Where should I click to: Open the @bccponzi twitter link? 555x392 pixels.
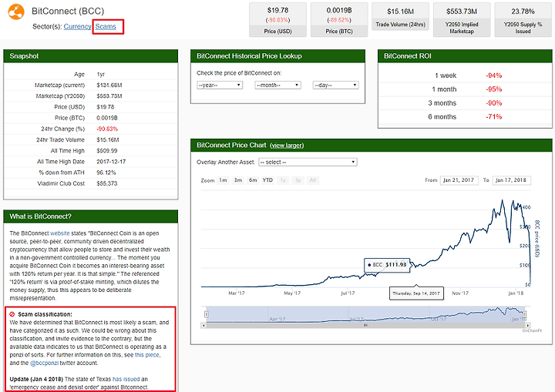[44, 363]
